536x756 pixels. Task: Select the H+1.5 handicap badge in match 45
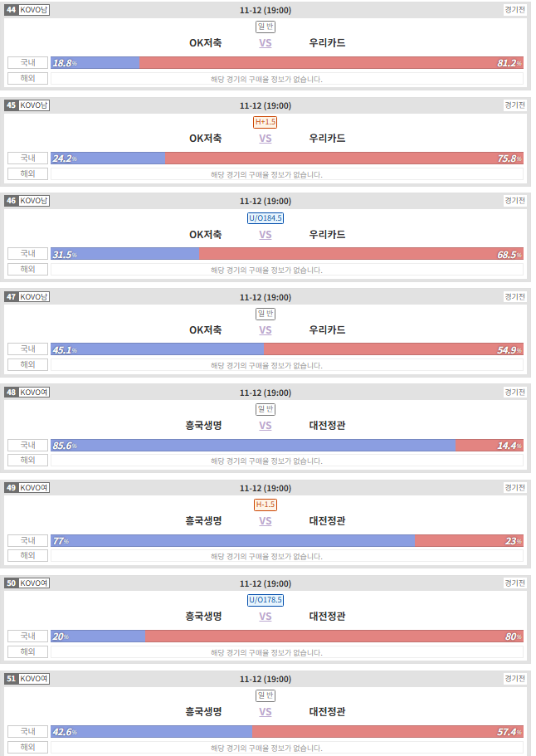point(266,122)
